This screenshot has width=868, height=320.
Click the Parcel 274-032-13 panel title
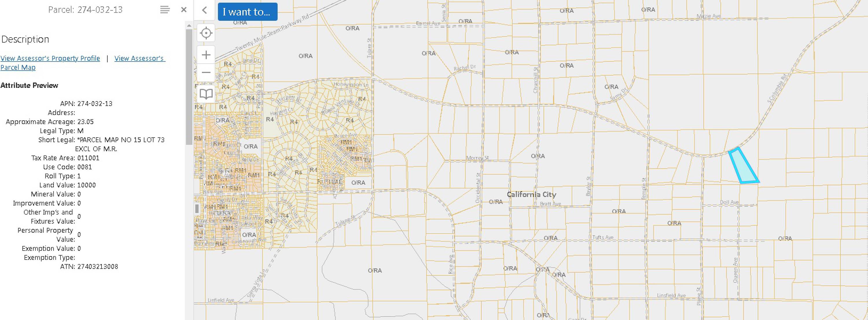tap(85, 10)
